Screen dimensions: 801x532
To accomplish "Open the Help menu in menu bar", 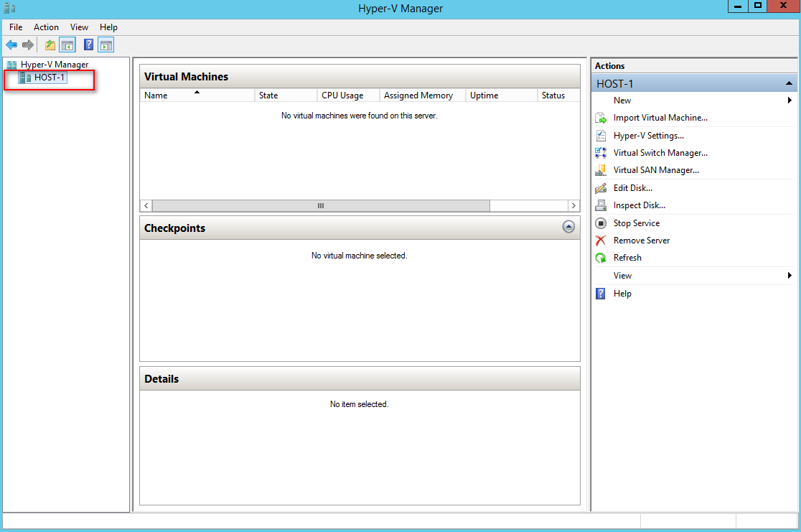I will [x=108, y=27].
